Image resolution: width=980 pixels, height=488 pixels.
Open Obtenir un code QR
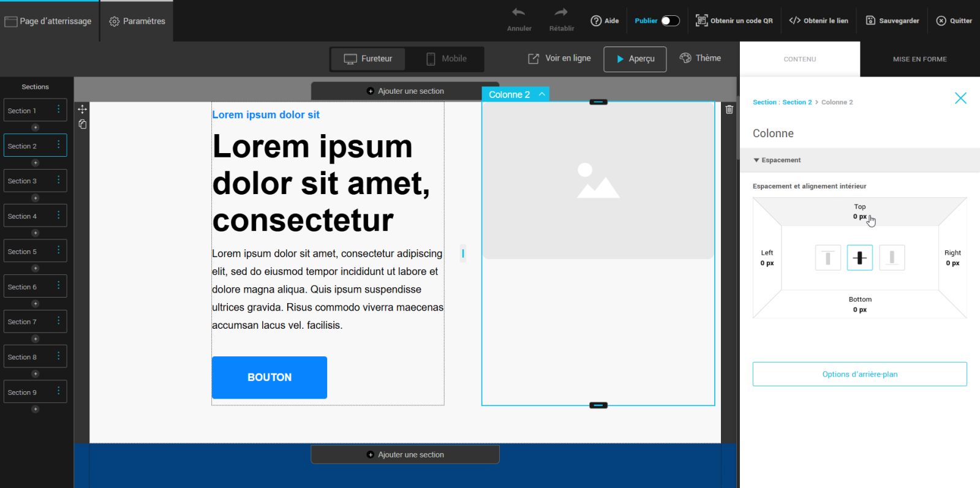click(x=734, y=21)
